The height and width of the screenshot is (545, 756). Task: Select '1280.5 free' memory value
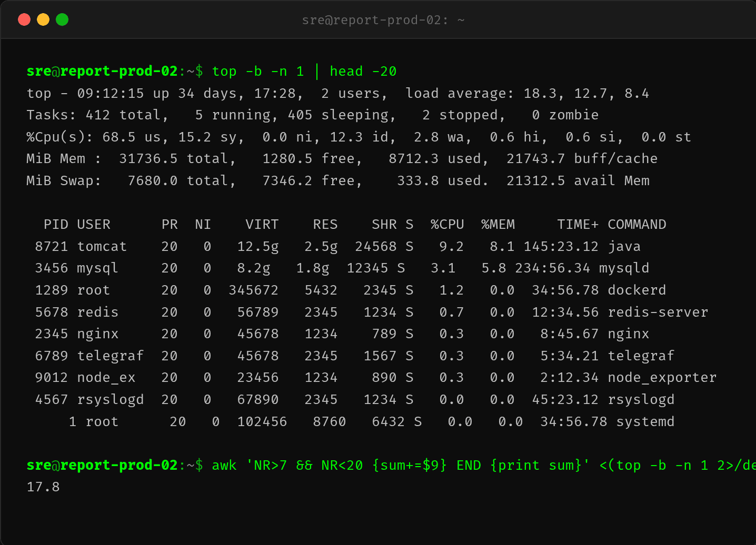(x=313, y=159)
